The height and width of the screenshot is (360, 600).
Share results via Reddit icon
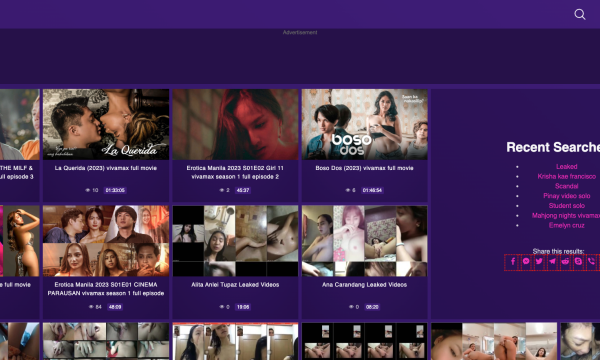click(565, 262)
